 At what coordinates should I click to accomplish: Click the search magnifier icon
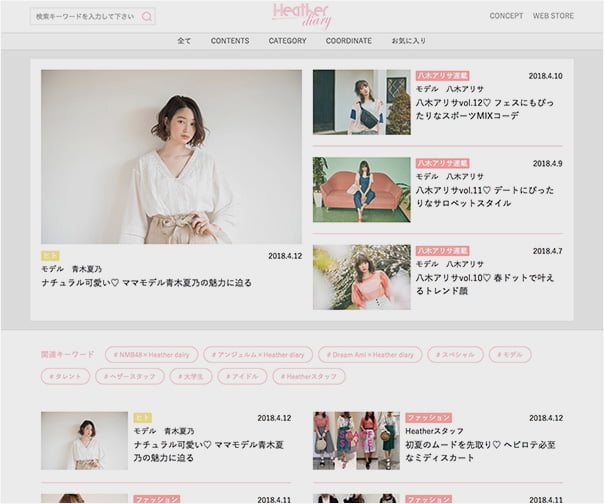point(147,17)
